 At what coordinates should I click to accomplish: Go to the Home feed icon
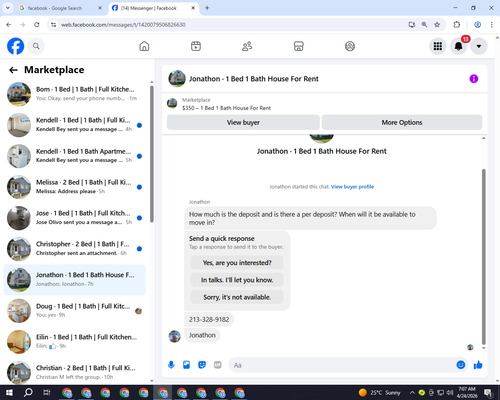pyautogui.click(x=144, y=46)
